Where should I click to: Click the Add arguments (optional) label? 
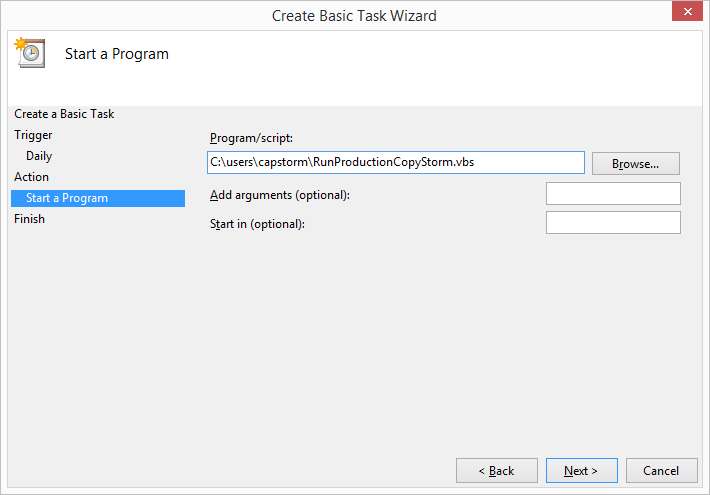coord(280,195)
